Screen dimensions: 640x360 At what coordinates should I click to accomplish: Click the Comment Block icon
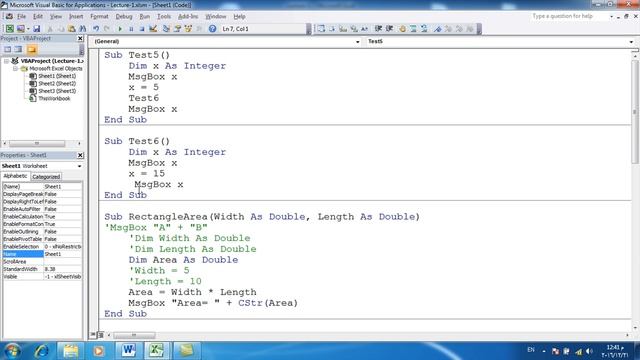click(x=413, y=29)
